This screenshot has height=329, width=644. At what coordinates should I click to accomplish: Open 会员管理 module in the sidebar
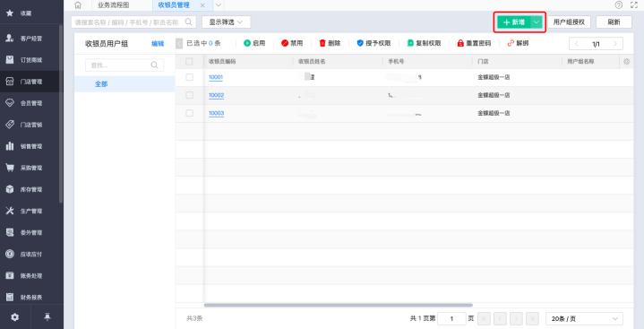[x=25, y=103]
